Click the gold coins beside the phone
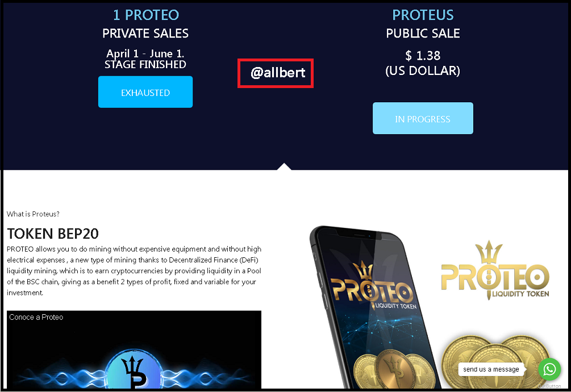The image size is (571, 392). (495, 362)
